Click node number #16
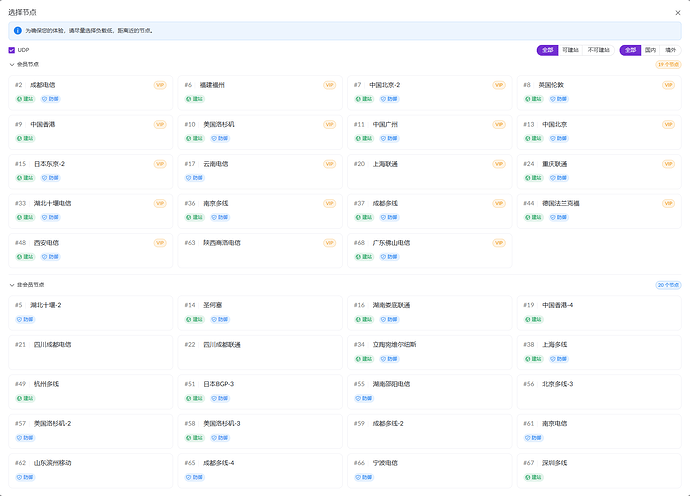 click(360, 305)
